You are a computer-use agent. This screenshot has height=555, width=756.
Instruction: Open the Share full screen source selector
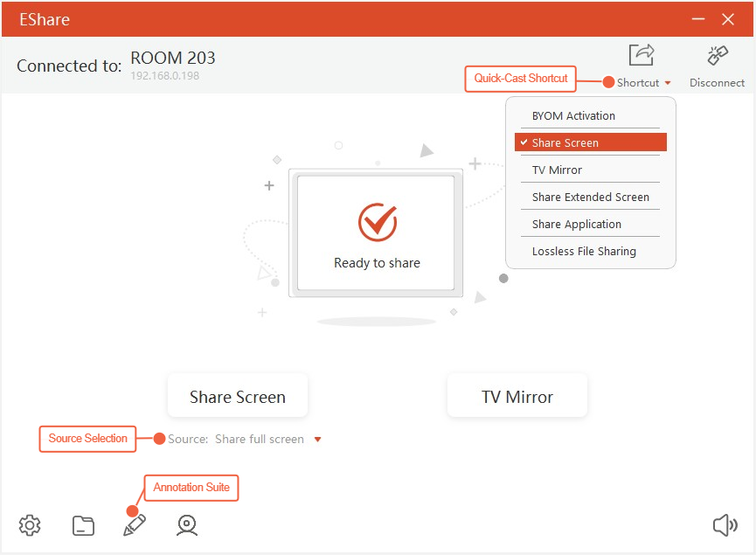(x=260, y=440)
